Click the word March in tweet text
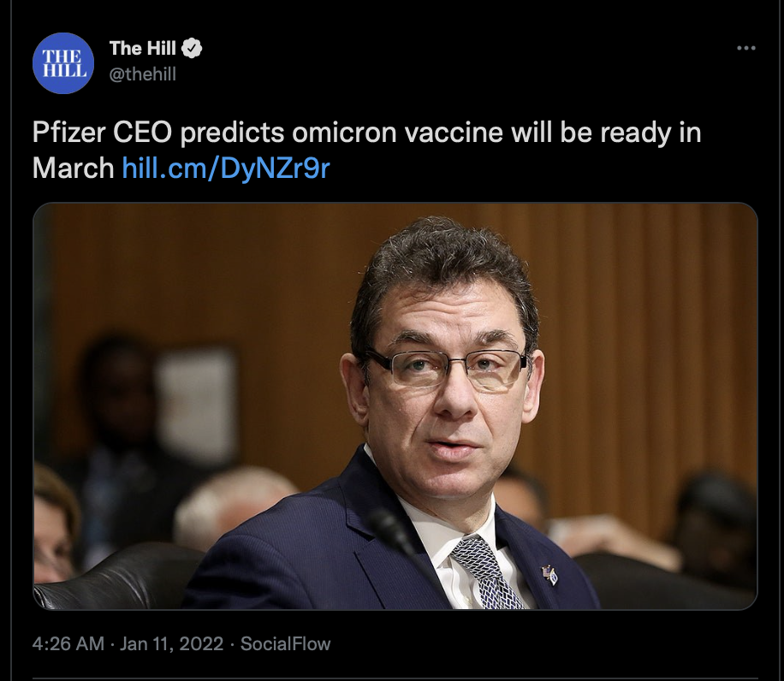This screenshot has height=681, width=784. tap(73, 168)
